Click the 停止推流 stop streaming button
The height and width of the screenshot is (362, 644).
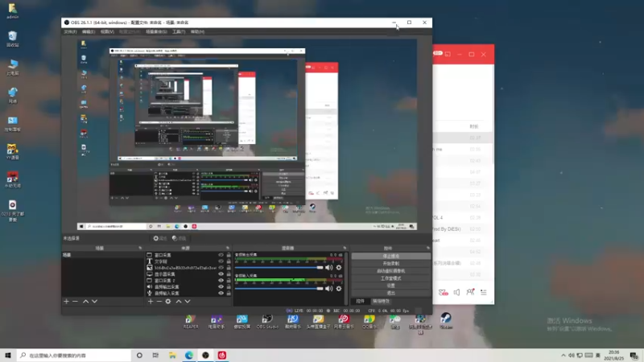(x=390, y=256)
